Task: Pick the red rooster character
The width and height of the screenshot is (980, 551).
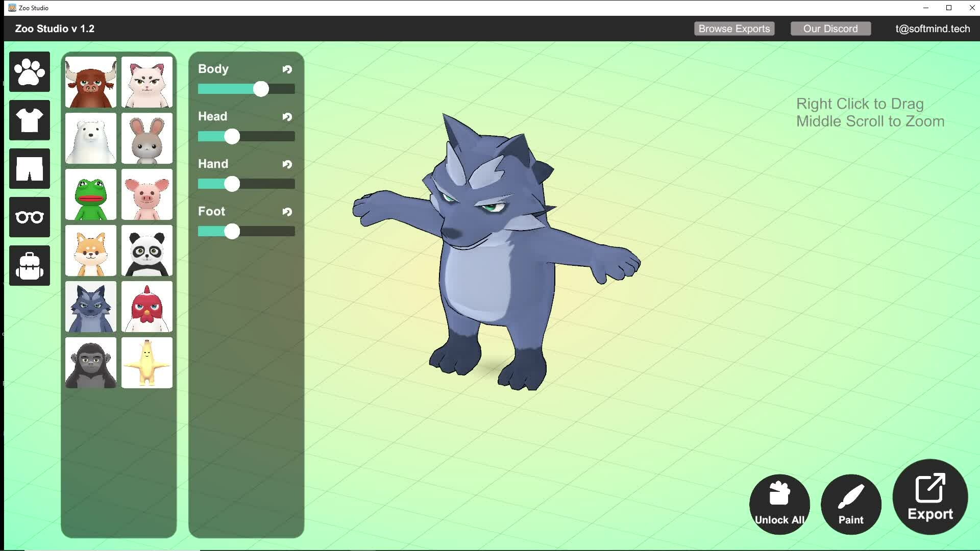Action: pos(147,307)
